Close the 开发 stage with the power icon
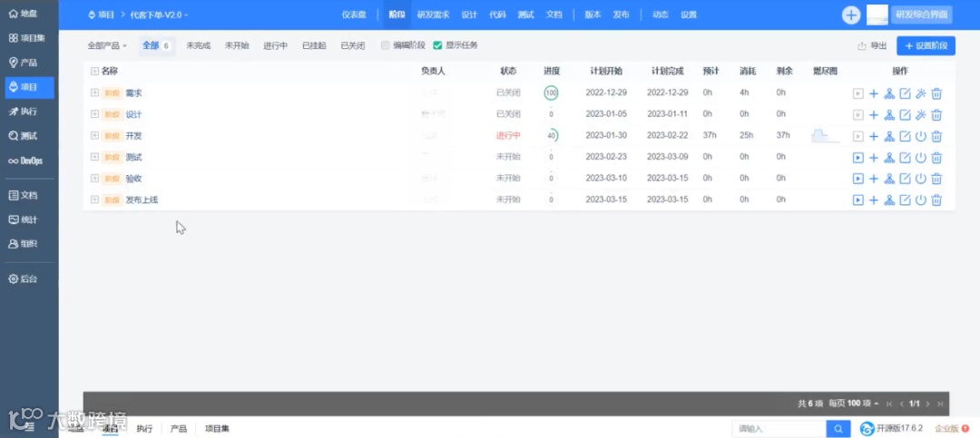Viewport: 980px width, 438px height. (x=921, y=136)
